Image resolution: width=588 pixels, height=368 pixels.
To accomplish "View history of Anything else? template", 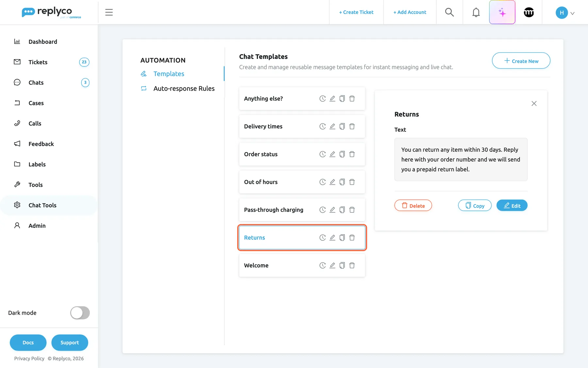I will [x=322, y=98].
